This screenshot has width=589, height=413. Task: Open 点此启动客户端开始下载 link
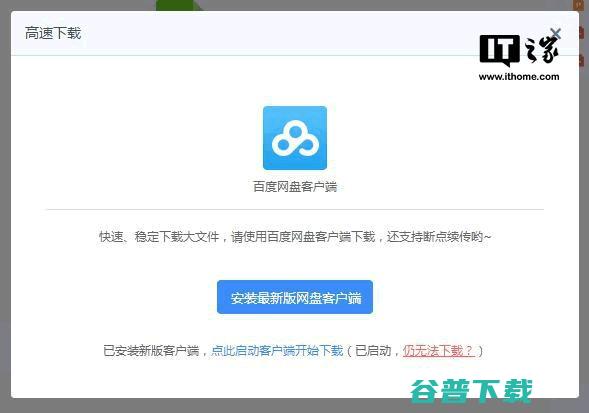pos(277,351)
